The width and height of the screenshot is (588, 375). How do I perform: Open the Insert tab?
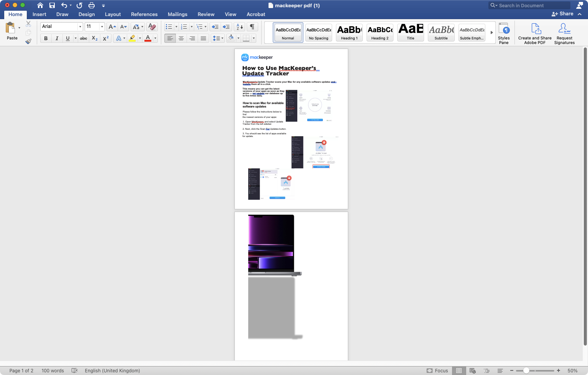39,14
